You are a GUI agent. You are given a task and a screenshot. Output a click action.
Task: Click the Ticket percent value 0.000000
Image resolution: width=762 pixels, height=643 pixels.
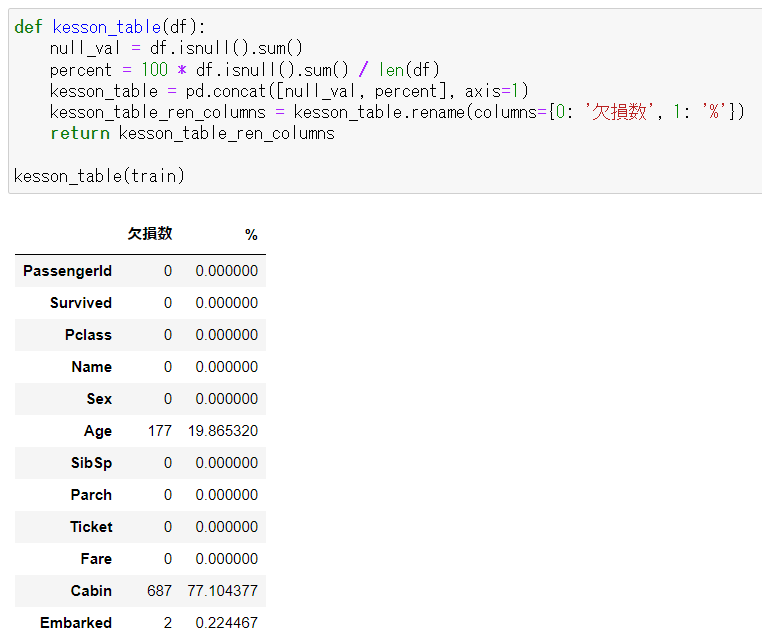227,527
